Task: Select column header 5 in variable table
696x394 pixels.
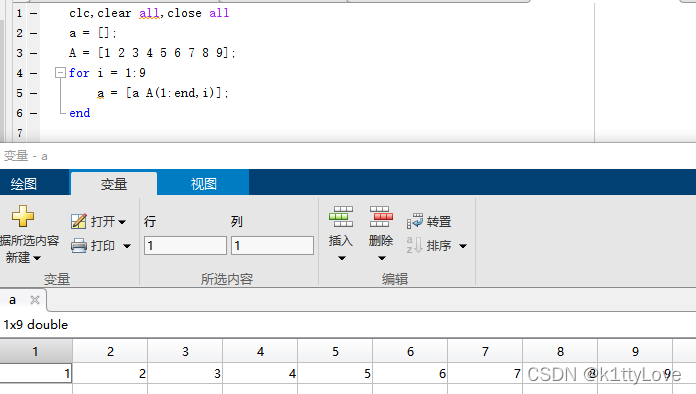Action: [x=335, y=351]
